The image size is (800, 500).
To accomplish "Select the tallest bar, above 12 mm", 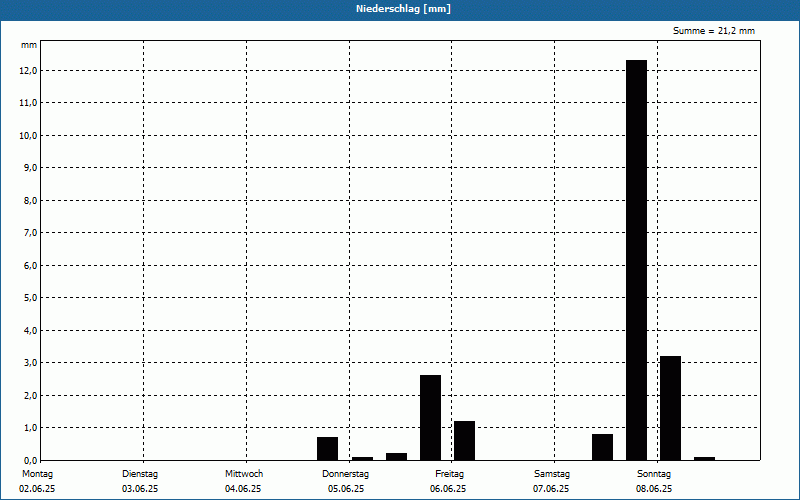I will click(636, 260).
